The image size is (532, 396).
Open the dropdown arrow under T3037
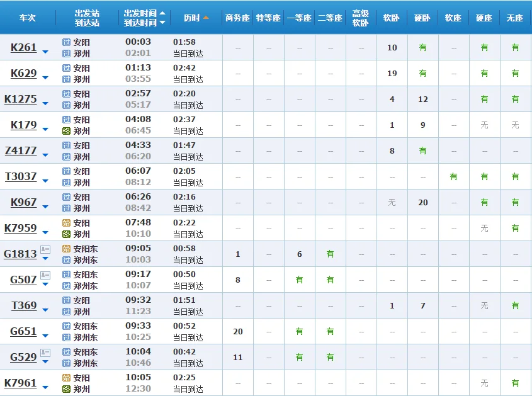45,179
